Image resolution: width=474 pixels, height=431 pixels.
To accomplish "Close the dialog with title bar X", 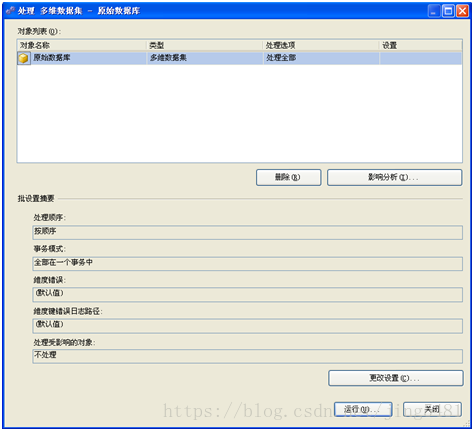I will pos(463,11).
